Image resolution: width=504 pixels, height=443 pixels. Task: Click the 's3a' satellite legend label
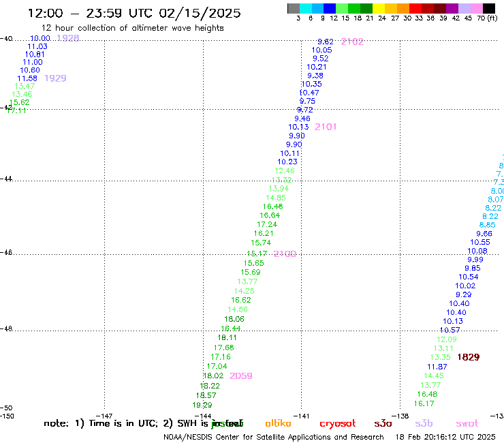coord(383,423)
